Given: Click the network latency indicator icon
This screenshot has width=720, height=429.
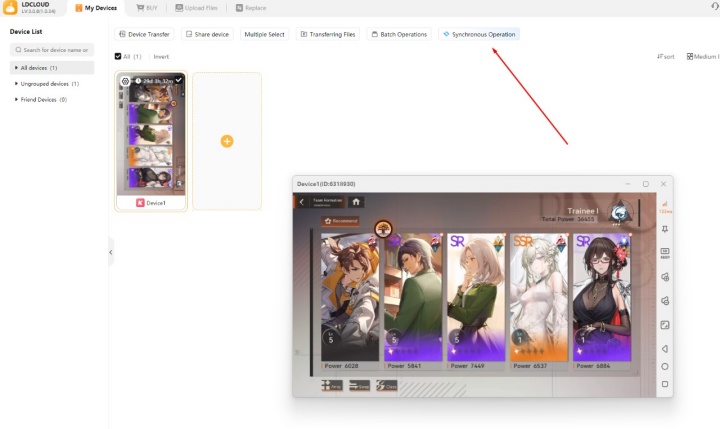Looking at the screenshot, I should (665, 207).
